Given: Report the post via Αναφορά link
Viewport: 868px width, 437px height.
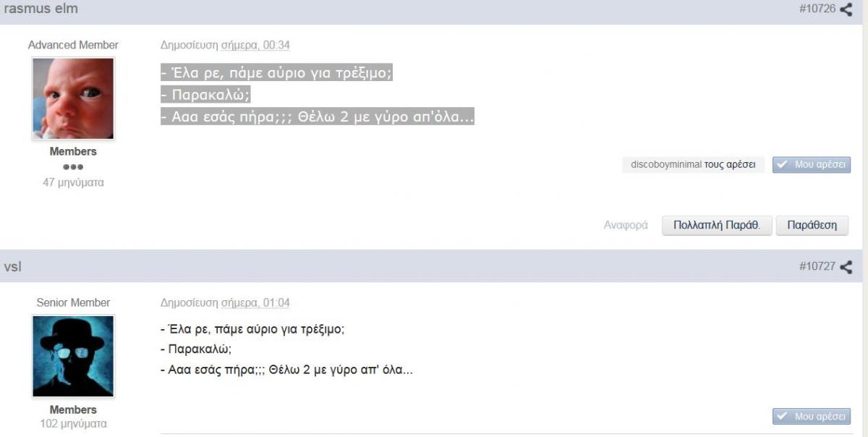Looking at the screenshot, I should pos(626,225).
